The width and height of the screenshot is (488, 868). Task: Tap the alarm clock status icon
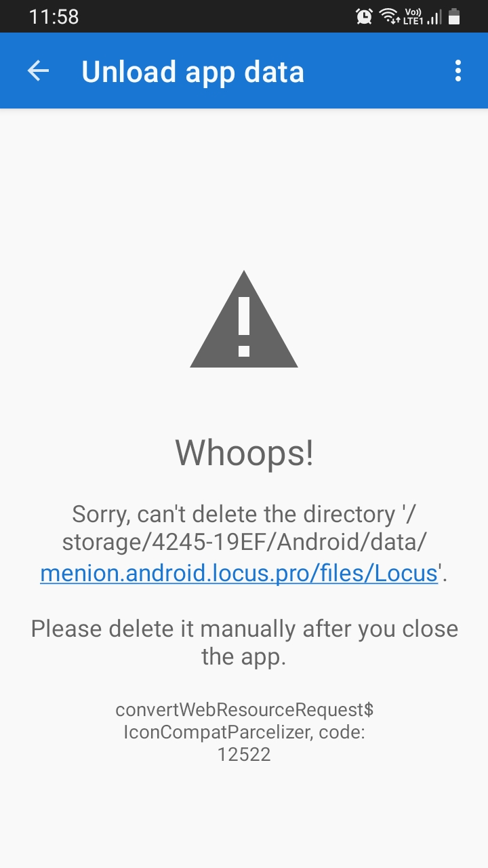pyautogui.click(x=364, y=16)
